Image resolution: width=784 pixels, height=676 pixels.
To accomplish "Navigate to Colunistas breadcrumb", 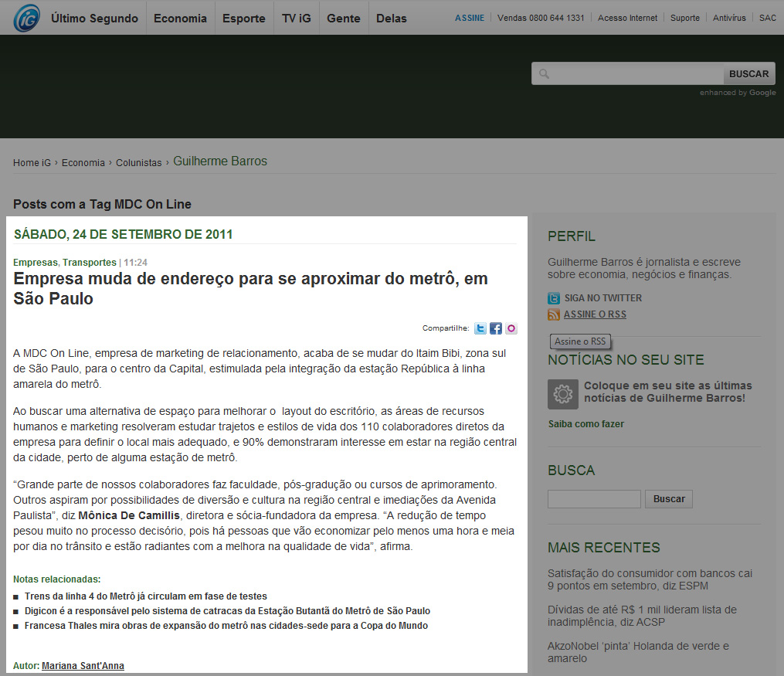I will [x=139, y=163].
